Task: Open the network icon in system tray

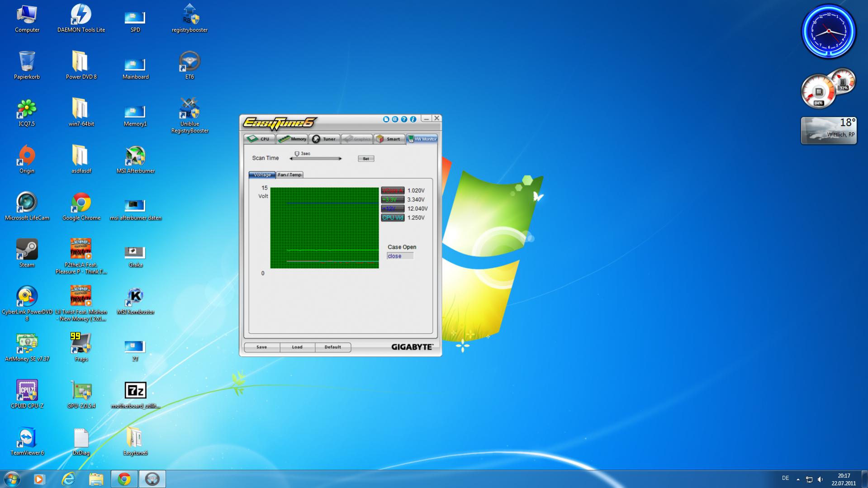Action: click(809, 479)
